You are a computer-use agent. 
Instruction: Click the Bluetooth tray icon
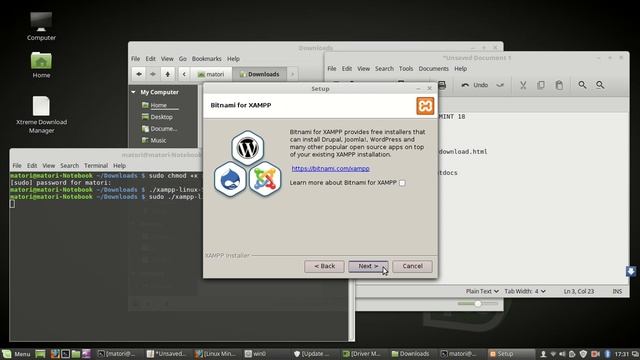coord(607,354)
